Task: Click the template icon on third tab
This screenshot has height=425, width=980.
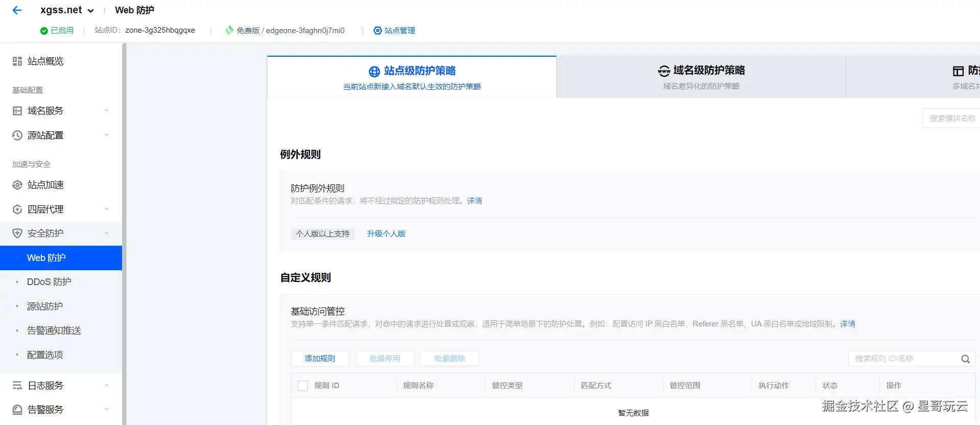Action: [959, 71]
